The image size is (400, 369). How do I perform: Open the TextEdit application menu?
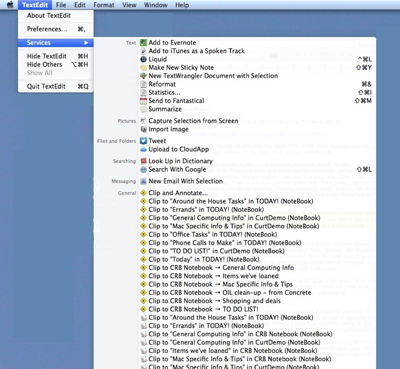[35, 5]
